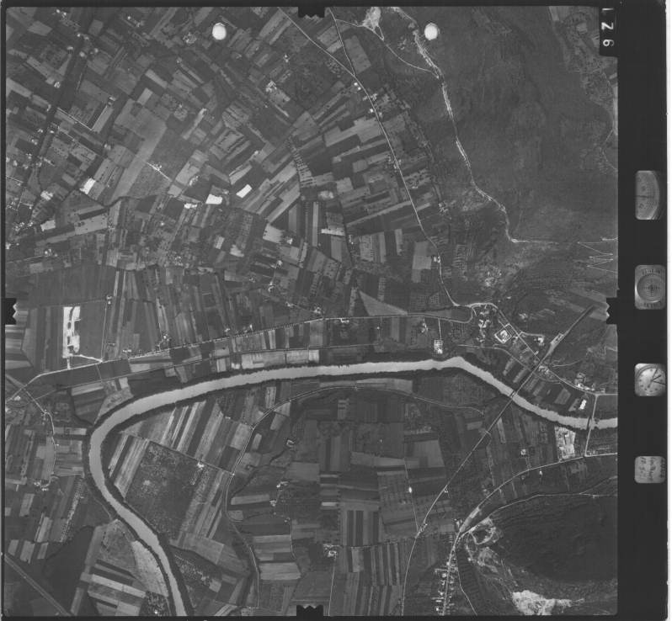Click the handwritten data card in the margin

(x=650, y=470)
